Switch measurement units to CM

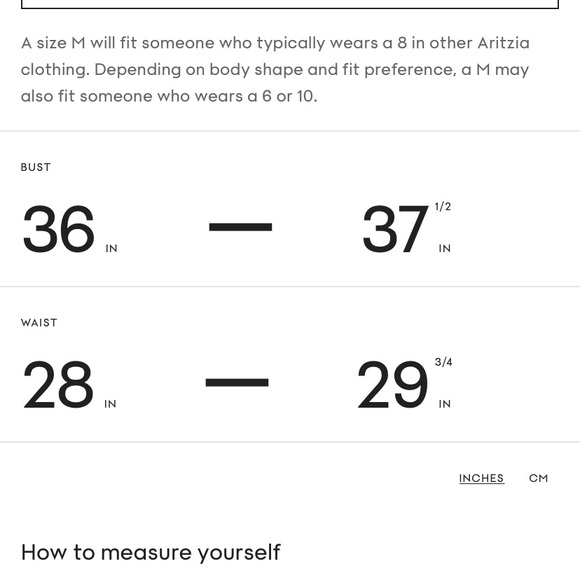click(538, 478)
